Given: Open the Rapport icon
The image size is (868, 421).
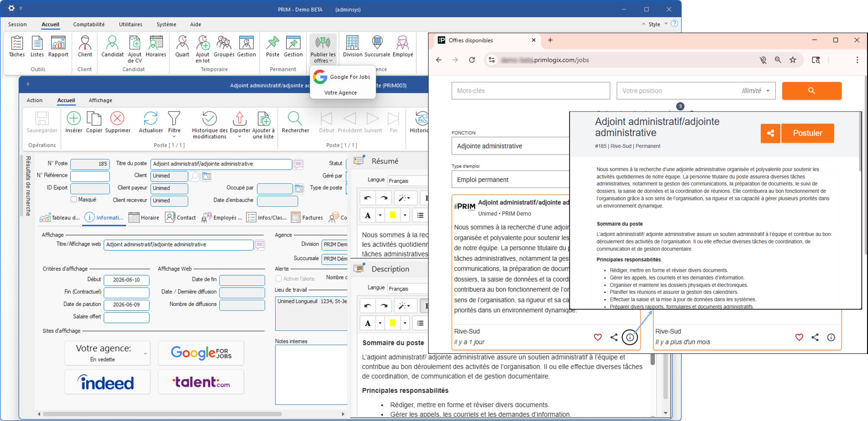Looking at the screenshot, I should pos(58,46).
